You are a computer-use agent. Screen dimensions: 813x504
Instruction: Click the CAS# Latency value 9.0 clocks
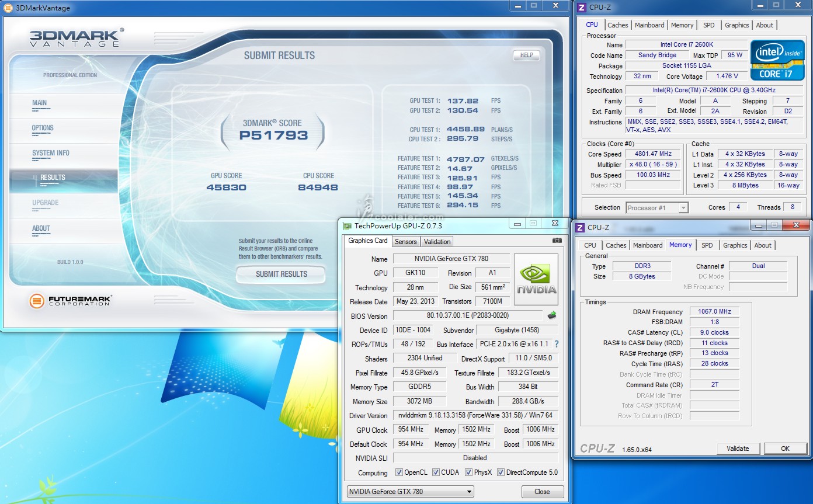(714, 332)
